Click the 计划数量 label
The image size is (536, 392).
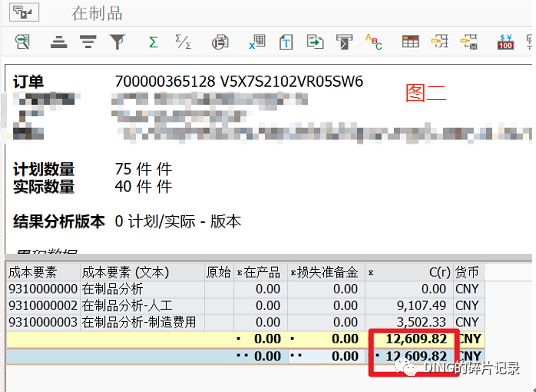[x=44, y=169]
